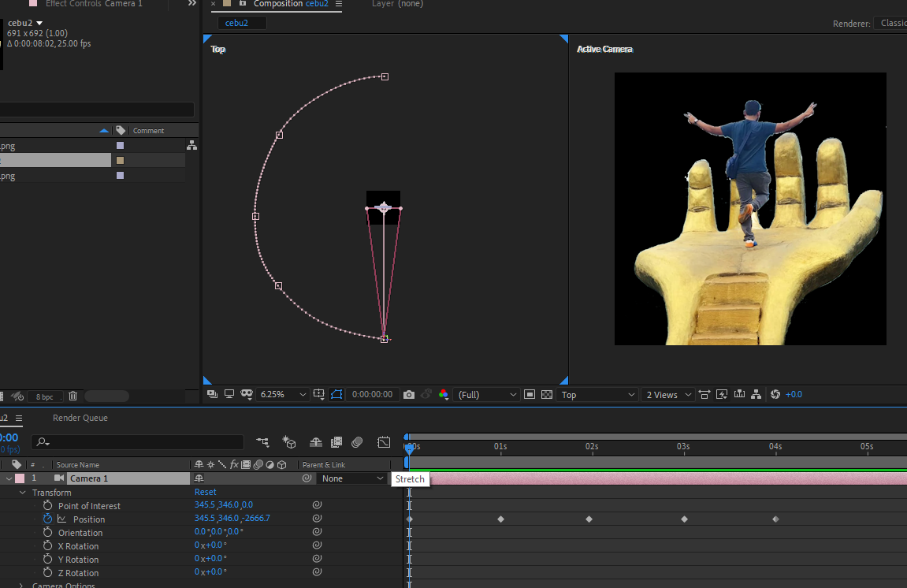
Task: Click the 8 bpc color depth button
Action: 45,396
